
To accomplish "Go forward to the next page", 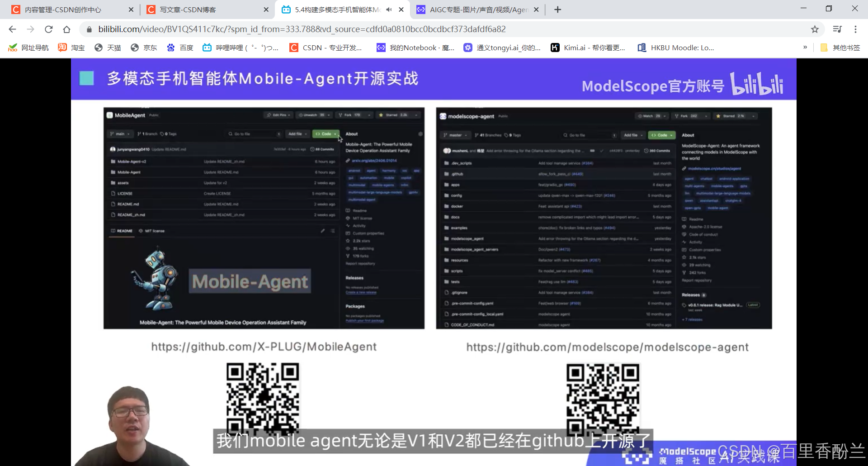I will (x=30, y=29).
